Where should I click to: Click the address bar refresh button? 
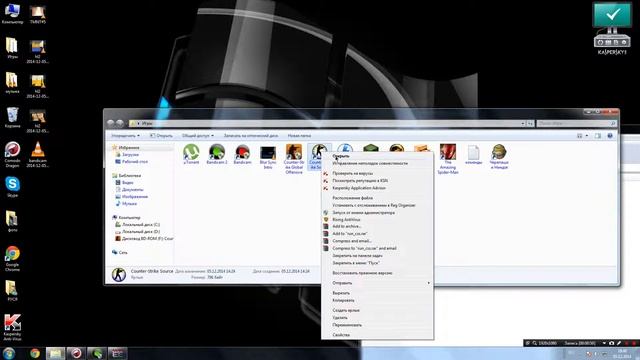[x=530, y=123]
